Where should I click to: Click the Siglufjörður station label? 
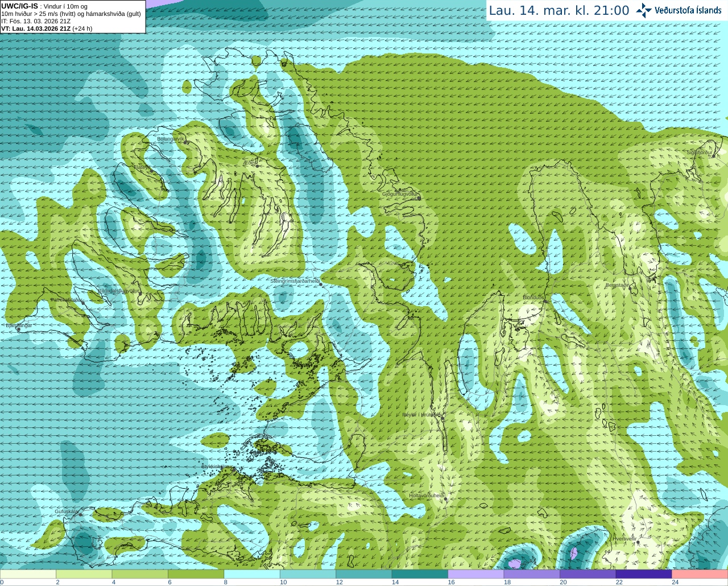point(700,152)
